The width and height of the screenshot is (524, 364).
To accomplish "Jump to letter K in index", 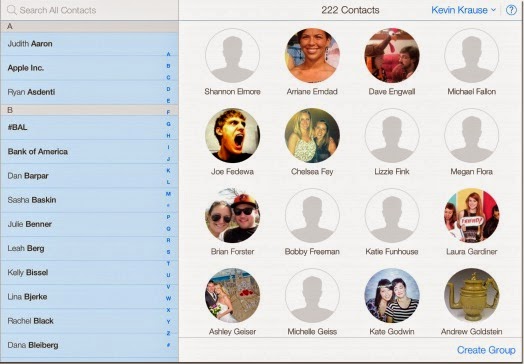I will (168, 170).
